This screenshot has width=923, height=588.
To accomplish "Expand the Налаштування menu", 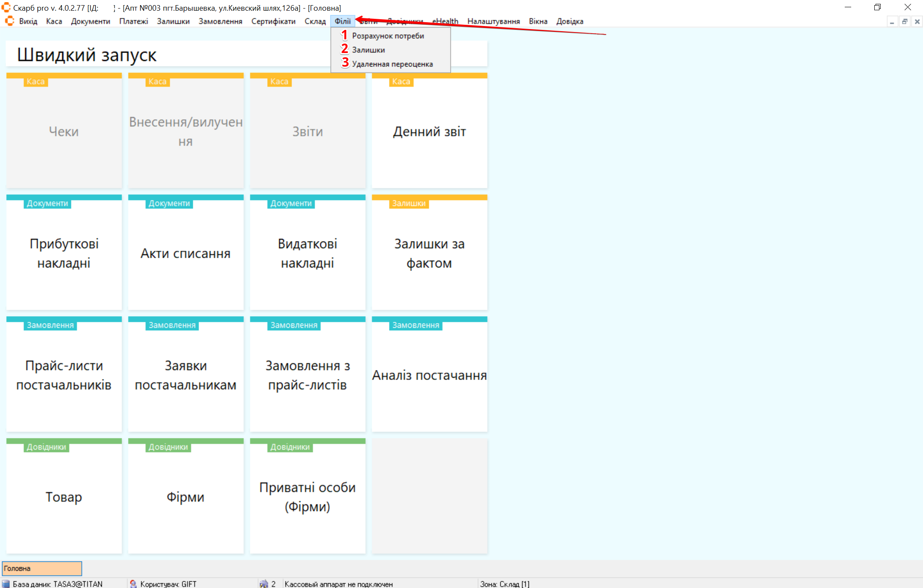I will (x=493, y=21).
